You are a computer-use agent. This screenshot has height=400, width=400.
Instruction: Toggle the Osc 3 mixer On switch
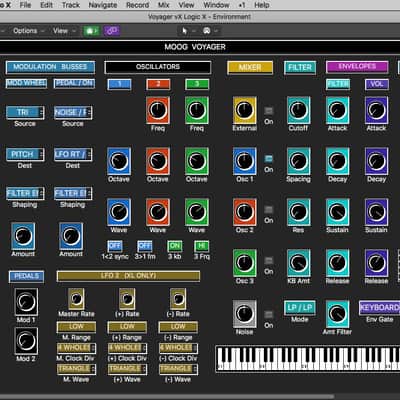pos(269,261)
